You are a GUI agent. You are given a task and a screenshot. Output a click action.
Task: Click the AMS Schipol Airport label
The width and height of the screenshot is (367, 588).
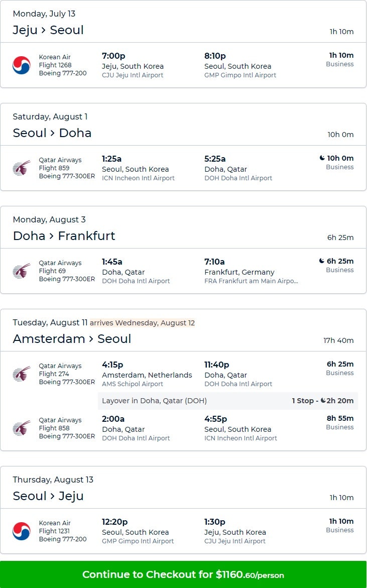(x=133, y=384)
